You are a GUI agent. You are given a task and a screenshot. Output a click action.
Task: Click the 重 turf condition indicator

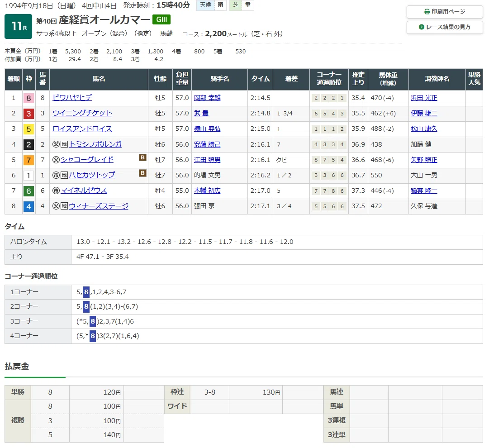248,5
